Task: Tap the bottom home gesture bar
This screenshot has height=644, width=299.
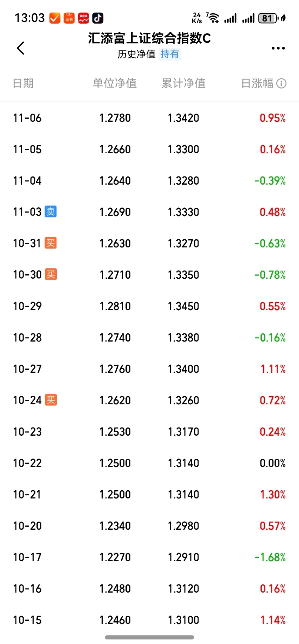Action: pos(149,637)
